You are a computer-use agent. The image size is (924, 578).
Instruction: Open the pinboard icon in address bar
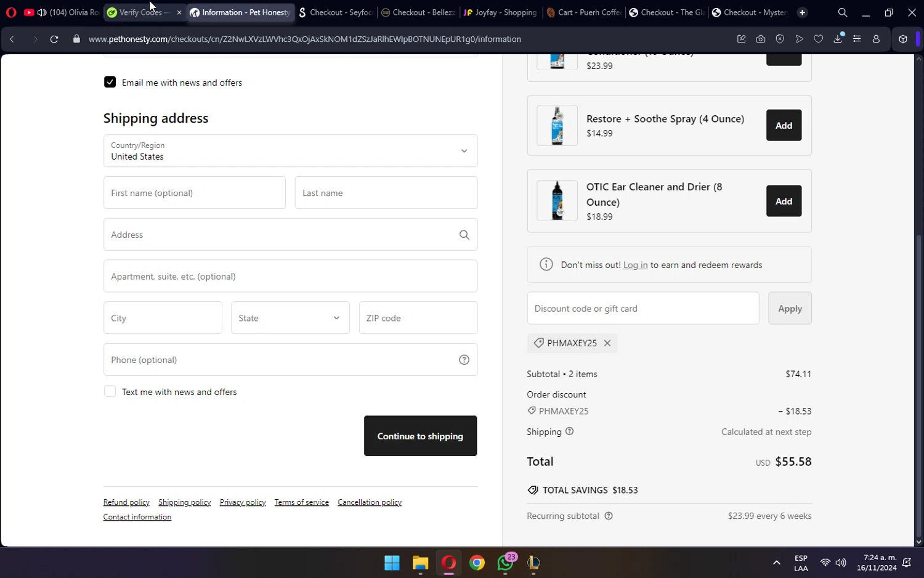(742, 39)
